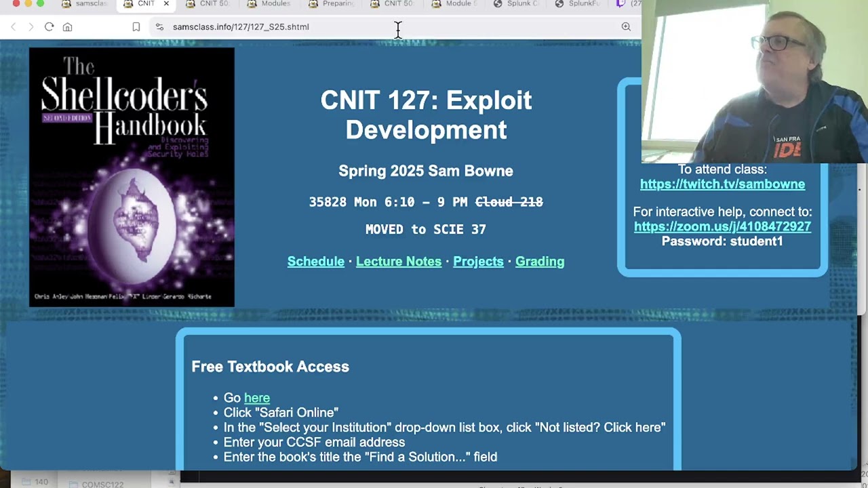Open the zoom.us interactive help link
Viewport: 868px width, 488px height.
point(722,226)
